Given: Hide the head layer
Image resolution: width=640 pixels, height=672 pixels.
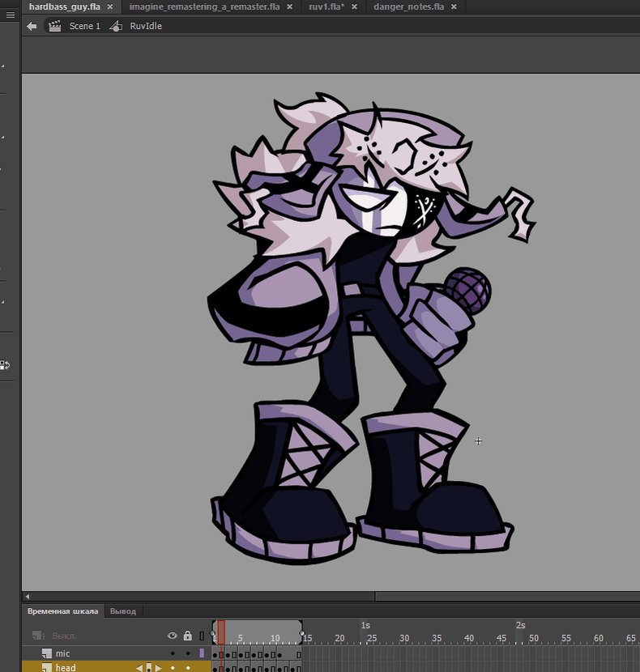Looking at the screenshot, I should pyautogui.click(x=173, y=668).
